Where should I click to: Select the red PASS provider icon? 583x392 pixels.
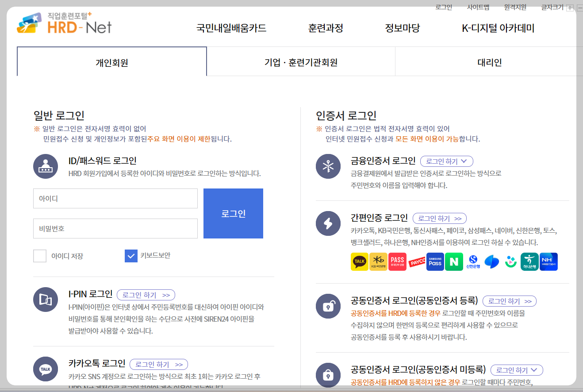coord(397,261)
